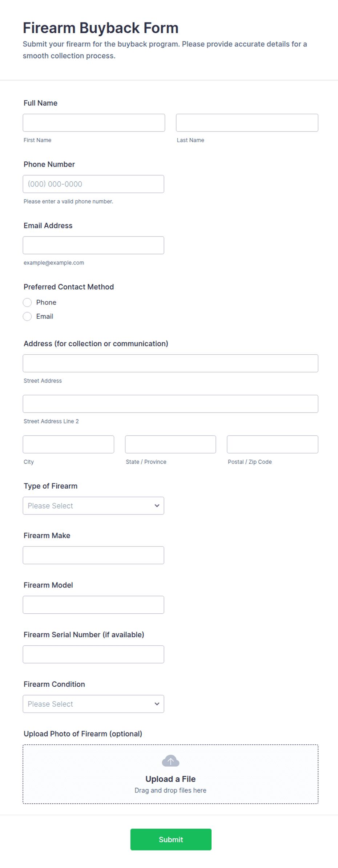Select the Phone Number input box
The image size is (338, 868).
pos(93,184)
